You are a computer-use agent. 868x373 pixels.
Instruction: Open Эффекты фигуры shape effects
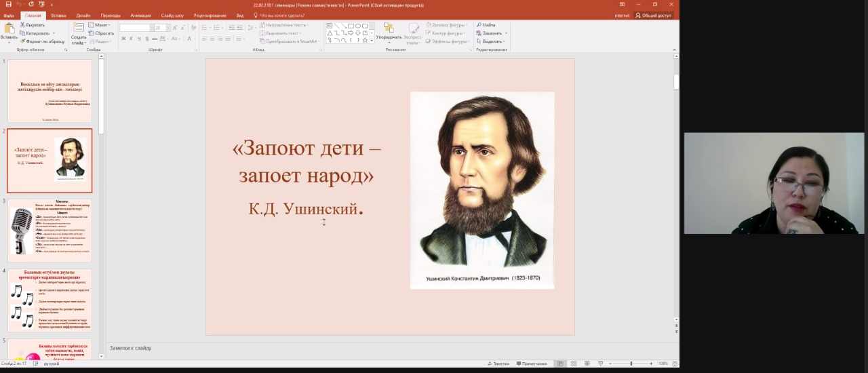click(x=449, y=41)
